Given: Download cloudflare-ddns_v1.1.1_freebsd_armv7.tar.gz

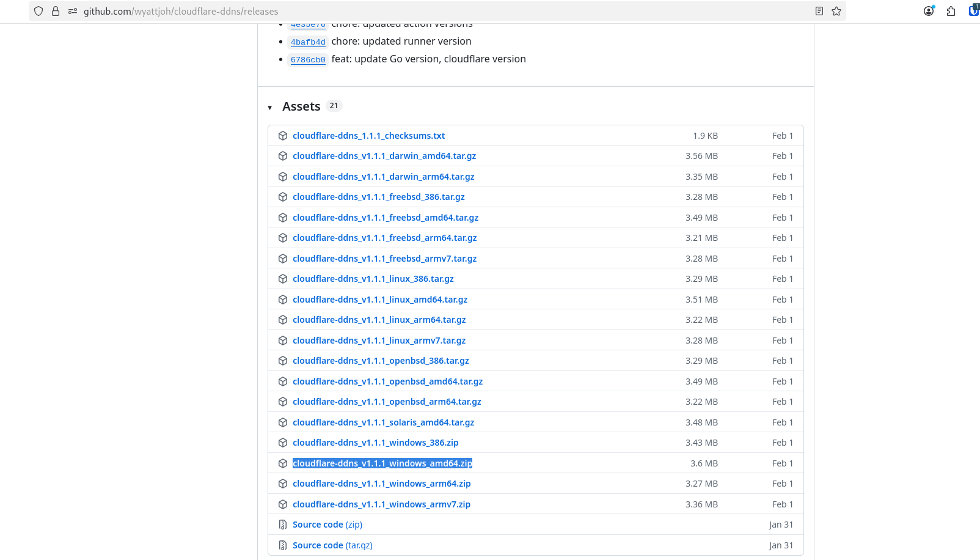Looking at the screenshot, I should (x=384, y=259).
